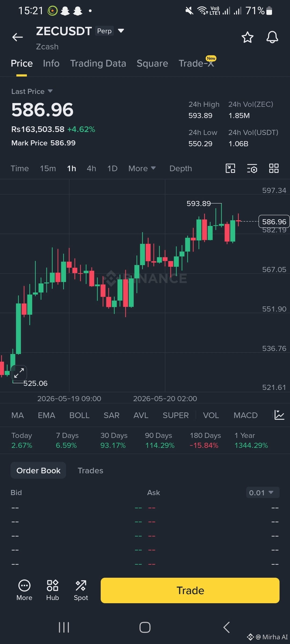Screen dimensions: 290x644
Task: Expand the chart to fullscreen
Action: tap(19, 373)
